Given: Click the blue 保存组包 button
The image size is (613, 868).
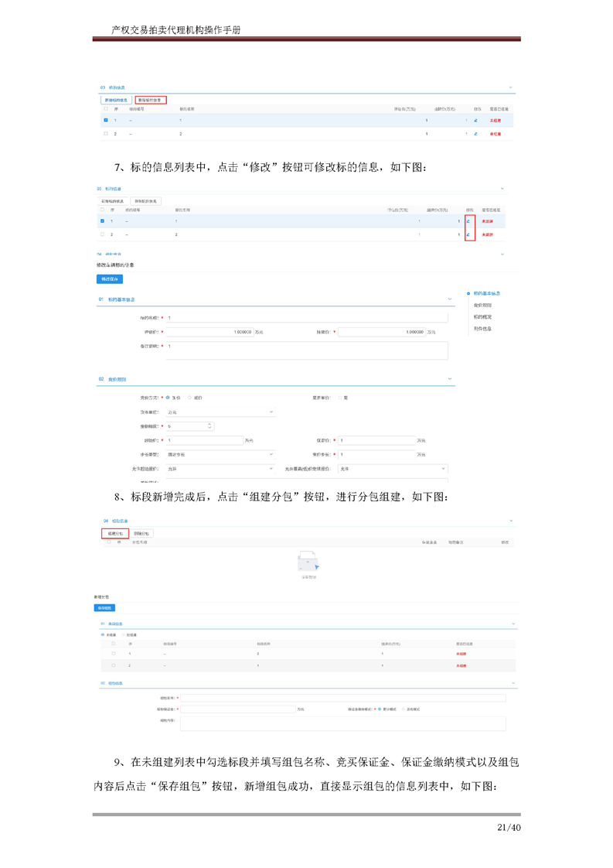Looking at the screenshot, I should tap(104, 608).
